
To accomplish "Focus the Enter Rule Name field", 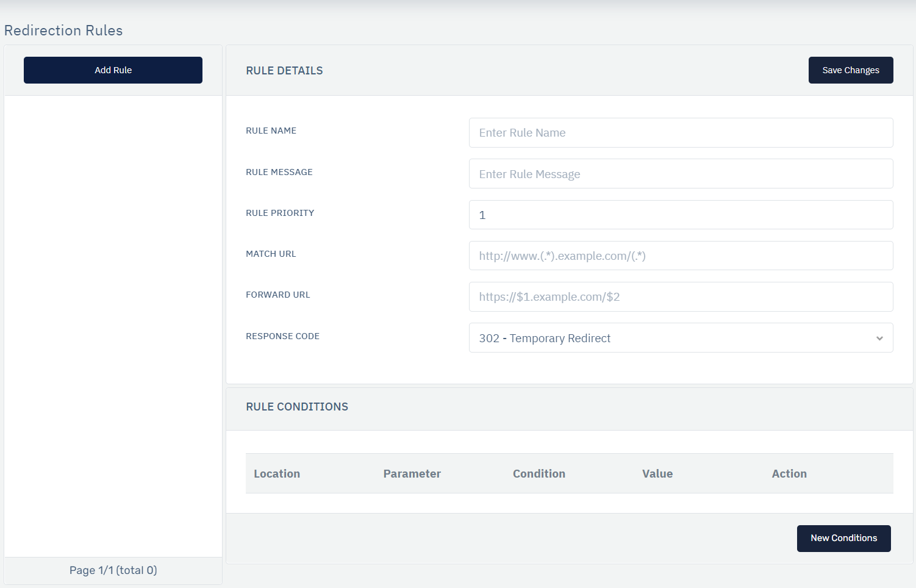I will (x=681, y=133).
